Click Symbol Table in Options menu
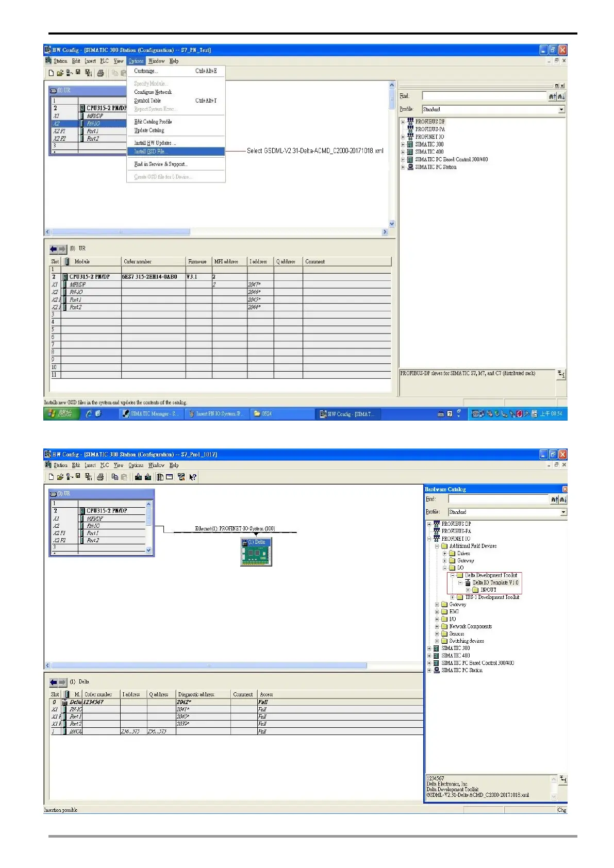Screen dimensions: 614x868 click(176, 101)
